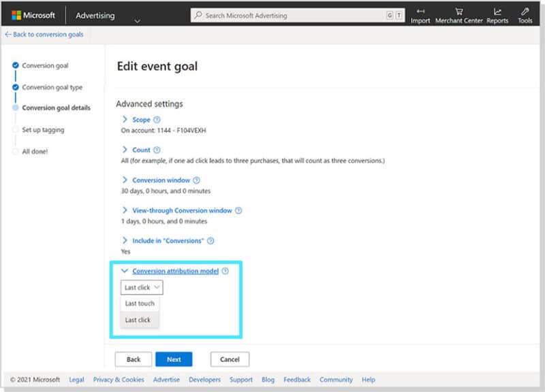Viewport: 545px width, 392px height.
Task: Go back to conversion goals
Action: coord(44,34)
